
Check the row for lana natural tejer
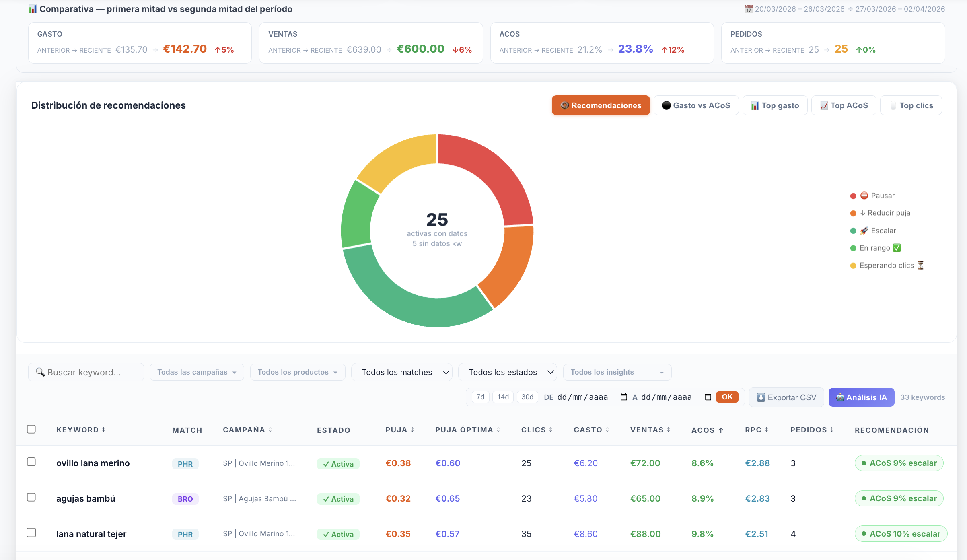click(31, 532)
